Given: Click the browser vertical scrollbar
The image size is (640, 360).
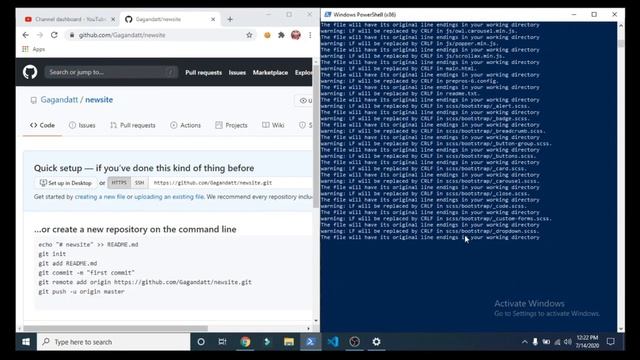Looking at the screenshot, I should click(x=316, y=137).
